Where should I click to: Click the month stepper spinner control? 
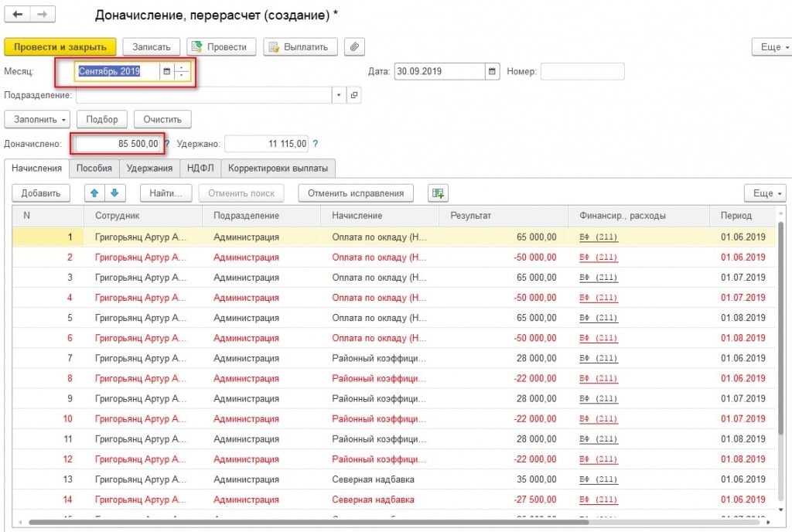coord(182,72)
